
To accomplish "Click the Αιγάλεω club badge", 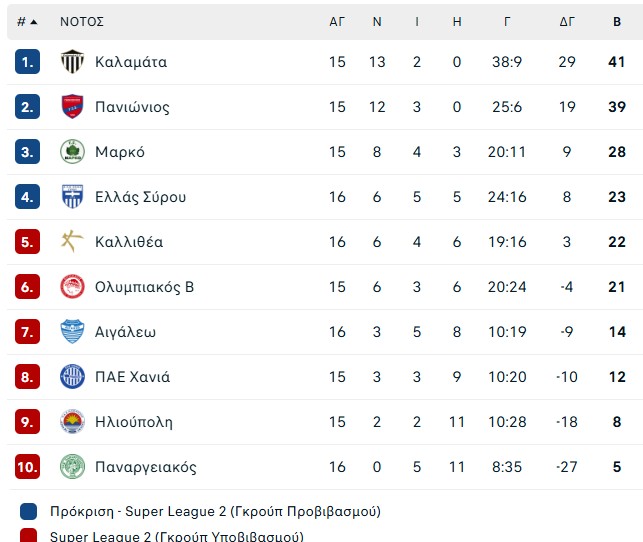I will (x=72, y=332).
